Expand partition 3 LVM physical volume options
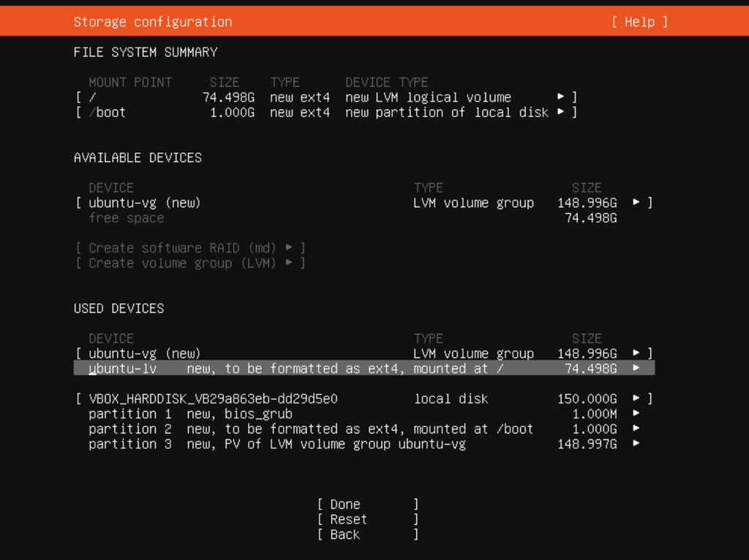 click(638, 444)
